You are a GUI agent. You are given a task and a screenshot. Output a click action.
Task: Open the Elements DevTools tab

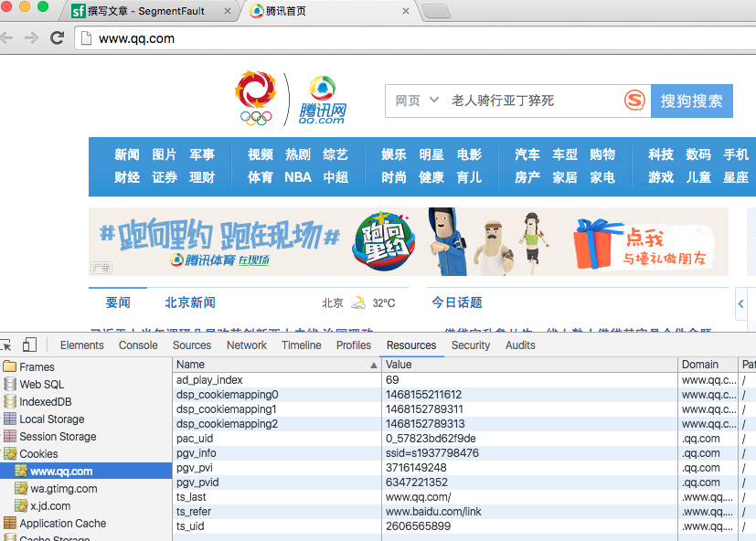point(82,345)
